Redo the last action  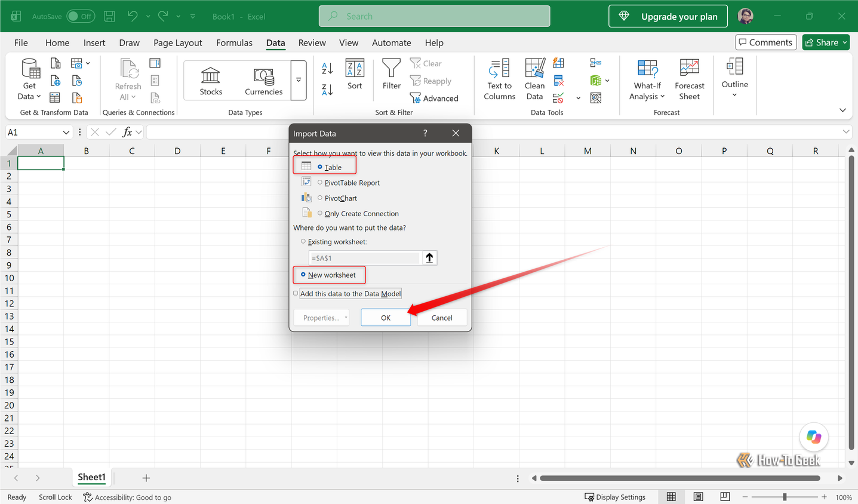tap(163, 16)
